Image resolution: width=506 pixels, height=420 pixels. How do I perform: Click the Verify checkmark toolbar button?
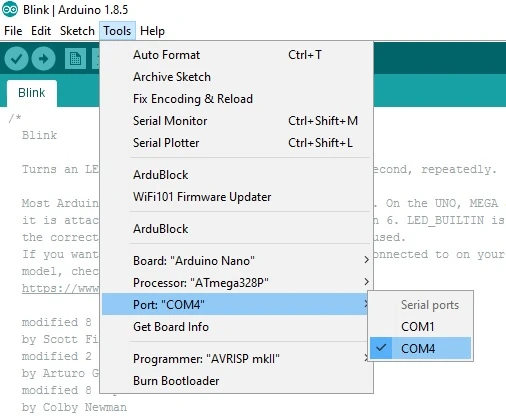[16, 59]
